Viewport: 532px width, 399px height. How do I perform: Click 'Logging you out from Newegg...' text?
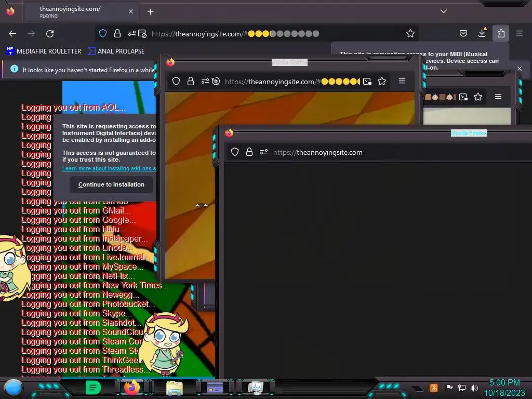81,295
